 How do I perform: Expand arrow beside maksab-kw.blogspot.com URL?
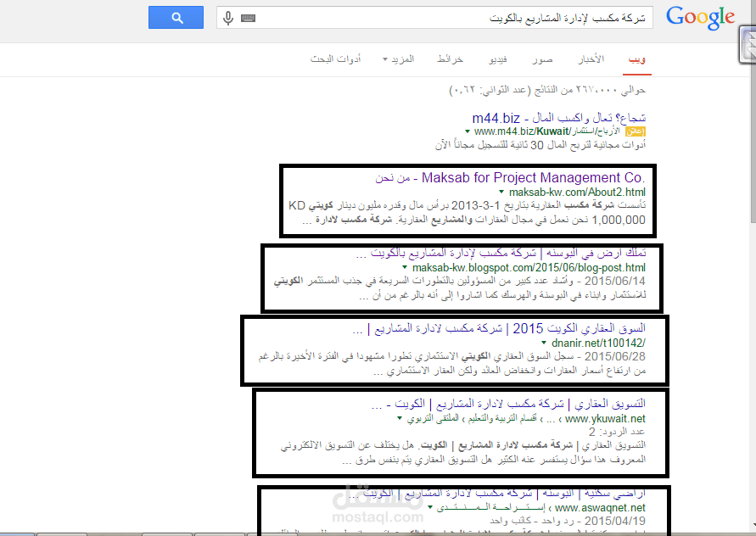405,267
